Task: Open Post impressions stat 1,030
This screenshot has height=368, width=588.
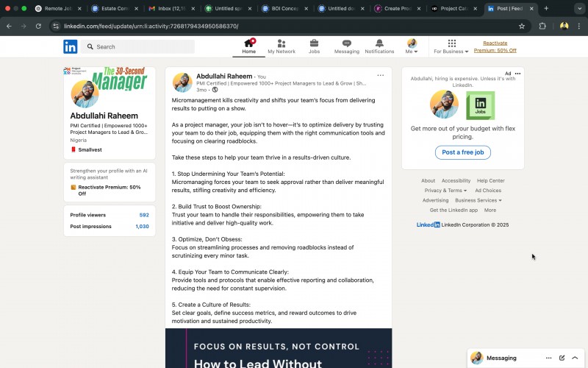Action: coord(110,227)
